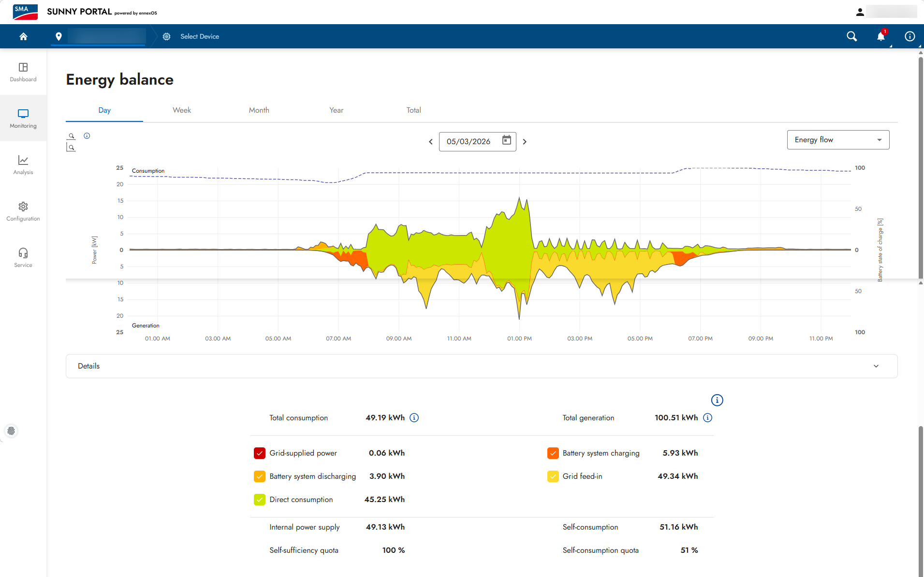Click the calendar icon in date field

click(x=506, y=141)
